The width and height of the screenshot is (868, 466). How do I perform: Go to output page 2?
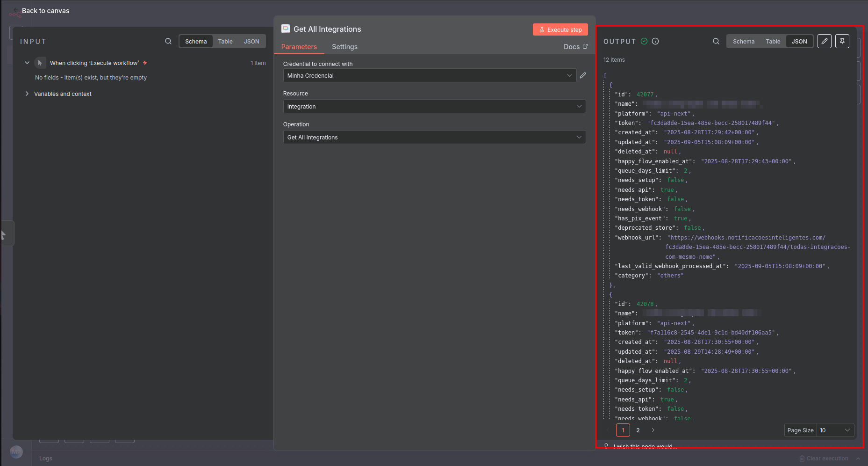click(638, 430)
